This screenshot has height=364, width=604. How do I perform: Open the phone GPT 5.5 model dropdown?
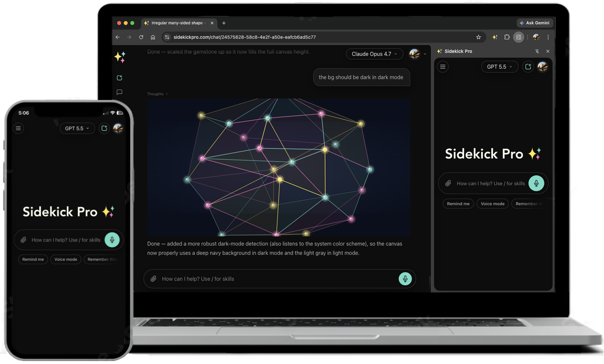(77, 128)
